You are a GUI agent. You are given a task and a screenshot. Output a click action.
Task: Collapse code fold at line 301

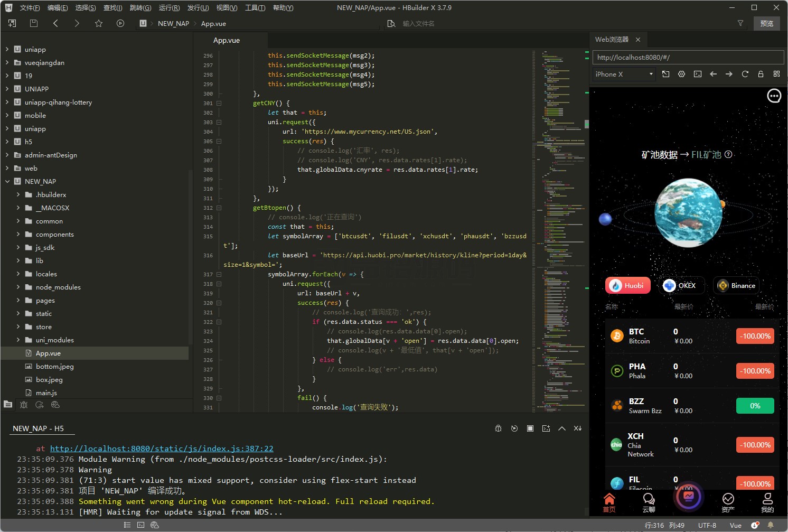[219, 104]
